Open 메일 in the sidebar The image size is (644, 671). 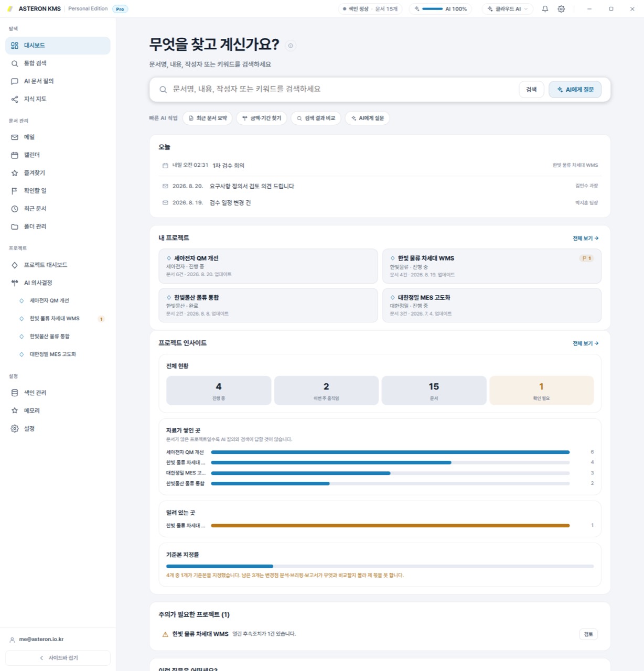(x=58, y=137)
